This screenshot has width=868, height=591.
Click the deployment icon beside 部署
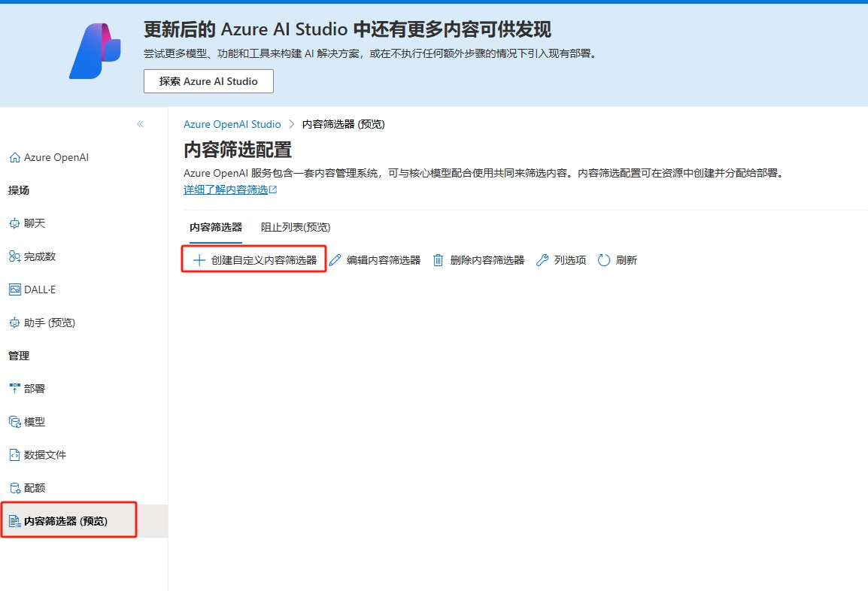15,389
